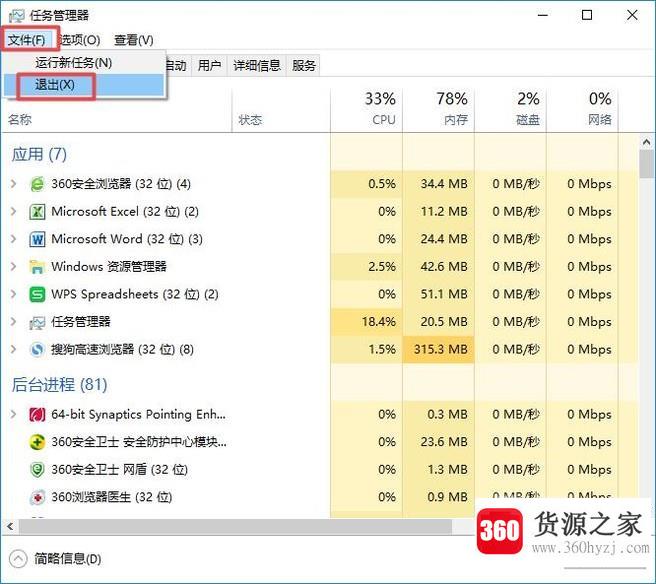Sort by the 网络 column header
This screenshot has width=656, height=584.
pos(582,110)
